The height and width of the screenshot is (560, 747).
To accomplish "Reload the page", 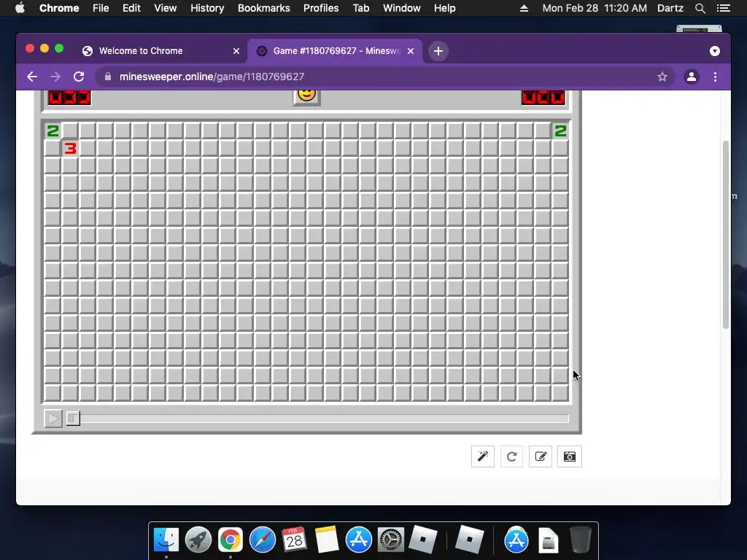I will [79, 77].
